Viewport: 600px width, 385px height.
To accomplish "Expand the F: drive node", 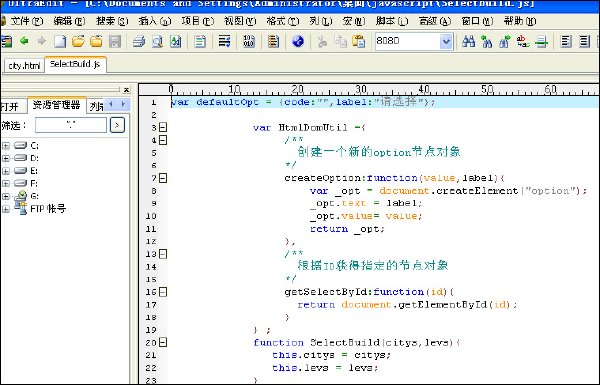I will click(6, 184).
